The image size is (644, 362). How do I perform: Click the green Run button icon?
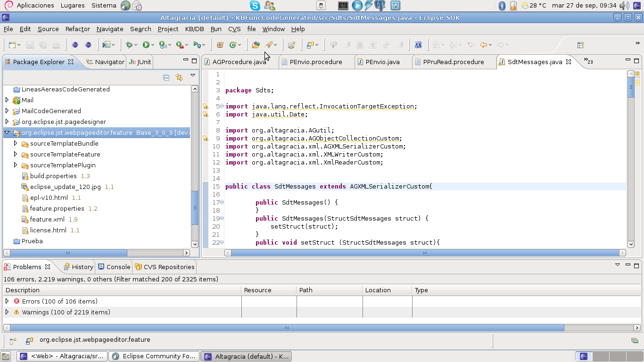click(146, 45)
